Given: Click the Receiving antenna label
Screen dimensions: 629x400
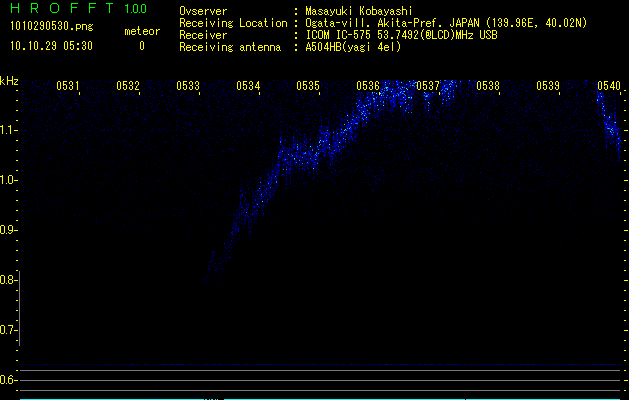Looking at the screenshot, I should (230, 47).
